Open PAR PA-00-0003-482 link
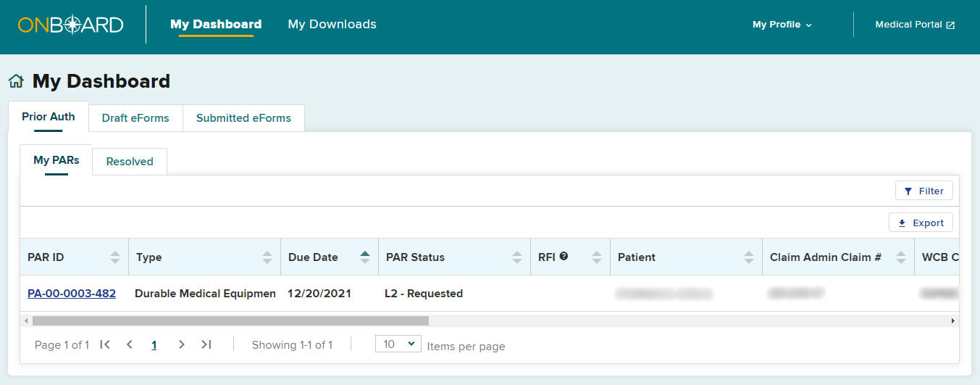 (x=72, y=294)
